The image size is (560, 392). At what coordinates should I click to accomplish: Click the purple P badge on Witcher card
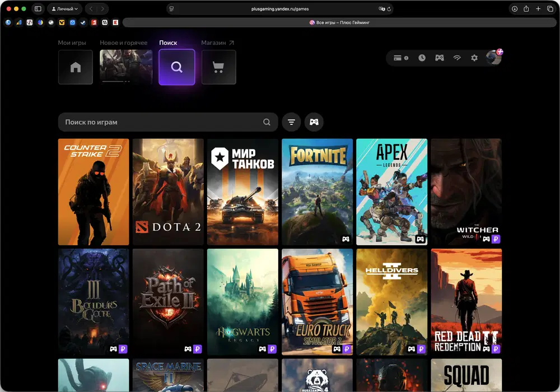tap(496, 239)
